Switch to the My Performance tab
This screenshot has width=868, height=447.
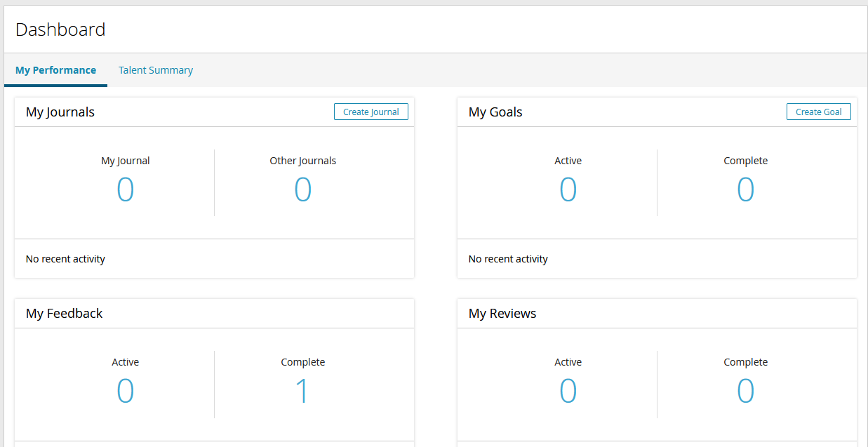point(55,70)
